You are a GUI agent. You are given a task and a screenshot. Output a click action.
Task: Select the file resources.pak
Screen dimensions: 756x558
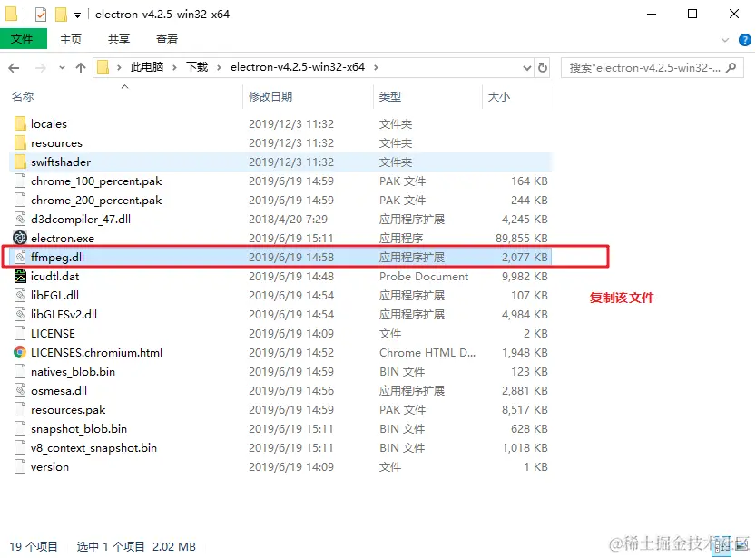(68, 409)
